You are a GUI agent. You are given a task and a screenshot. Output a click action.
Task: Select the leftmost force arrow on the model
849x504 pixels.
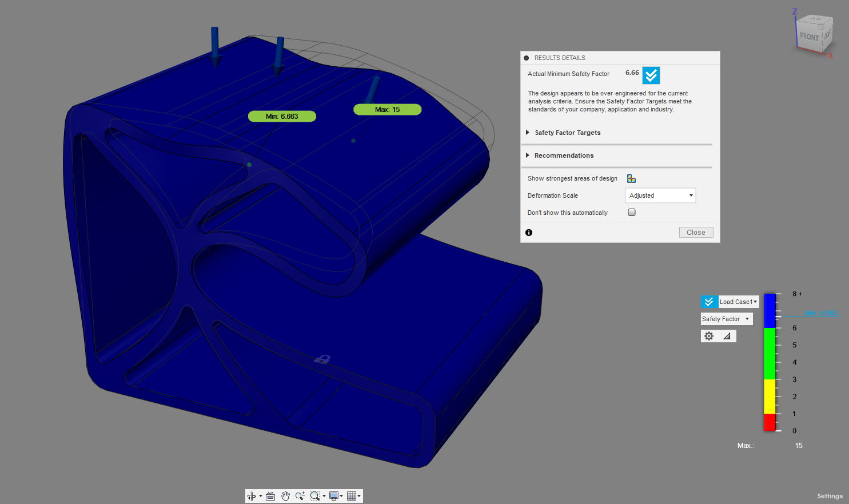[215, 47]
